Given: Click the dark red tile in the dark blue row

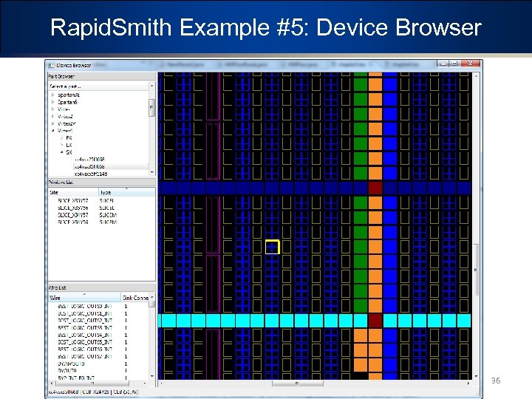Looking at the screenshot, I should pyautogui.click(x=375, y=188).
